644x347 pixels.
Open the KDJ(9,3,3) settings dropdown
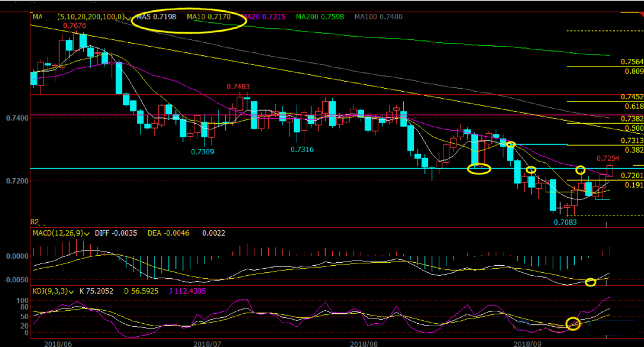[71, 292]
